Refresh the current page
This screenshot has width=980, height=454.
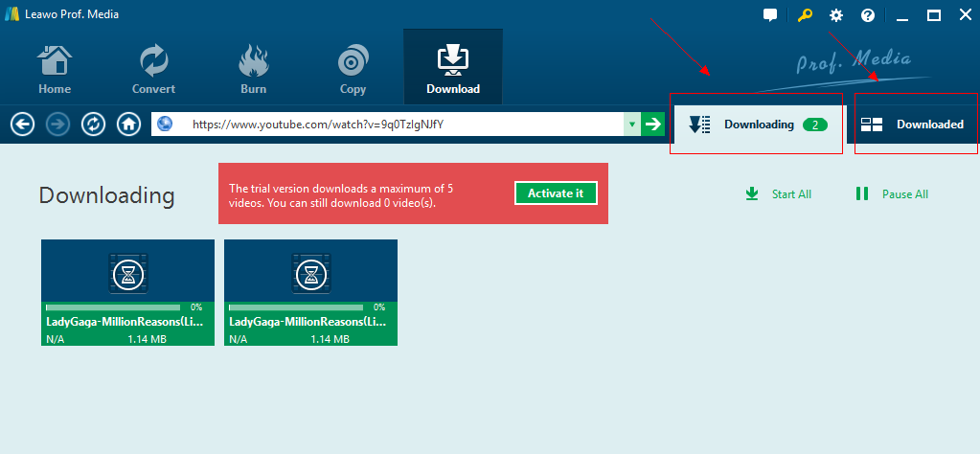(93, 125)
